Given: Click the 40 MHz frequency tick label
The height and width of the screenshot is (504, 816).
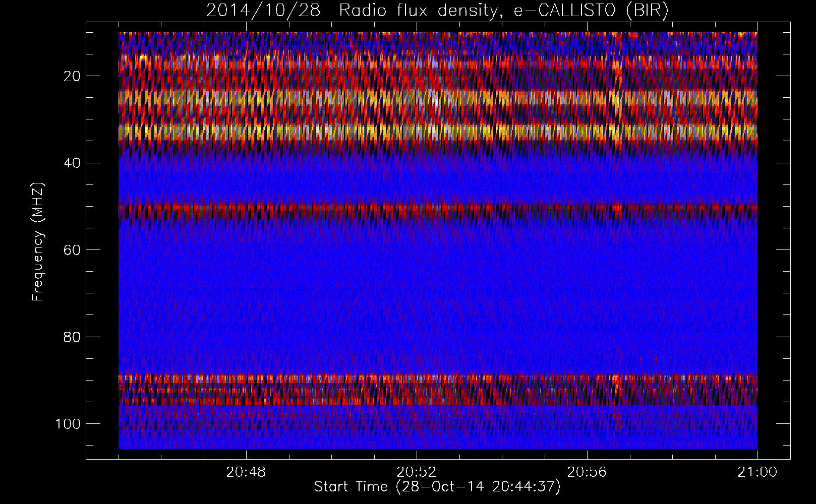Looking at the screenshot, I should [73, 163].
